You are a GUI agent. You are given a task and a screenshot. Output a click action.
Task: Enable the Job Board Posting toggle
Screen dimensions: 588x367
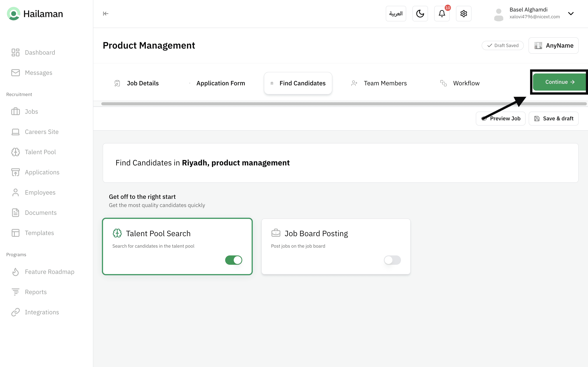coord(392,260)
